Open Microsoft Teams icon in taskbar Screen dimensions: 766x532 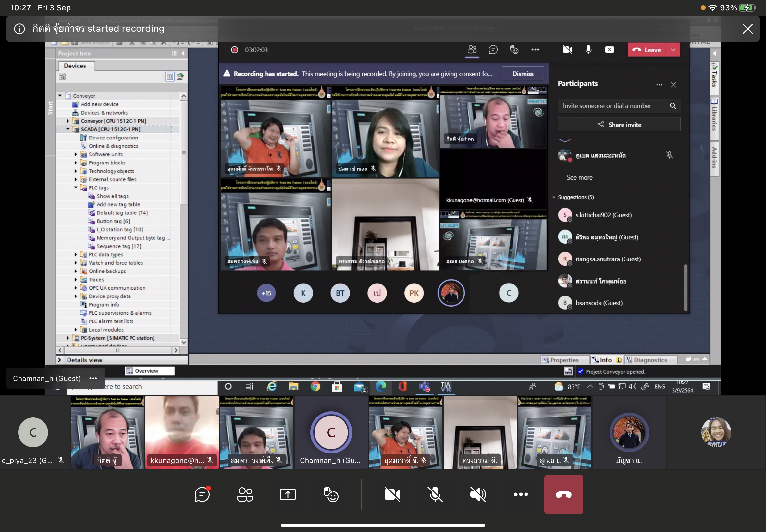pyautogui.click(x=425, y=386)
